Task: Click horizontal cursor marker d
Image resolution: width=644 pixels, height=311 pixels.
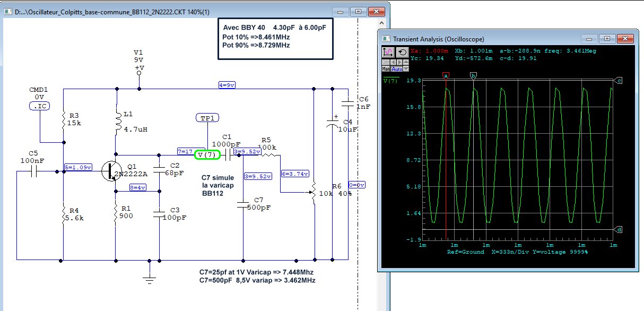Action: coord(619,230)
